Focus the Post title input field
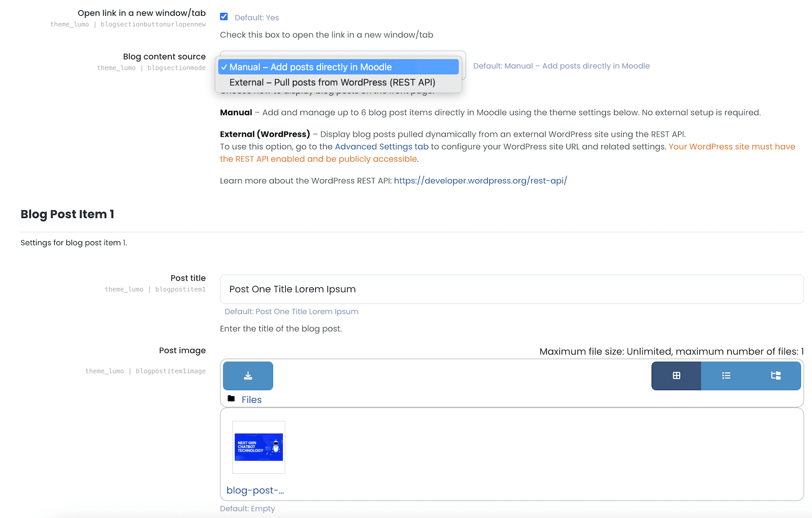The width and height of the screenshot is (812, 518). (x=512, y=289)
